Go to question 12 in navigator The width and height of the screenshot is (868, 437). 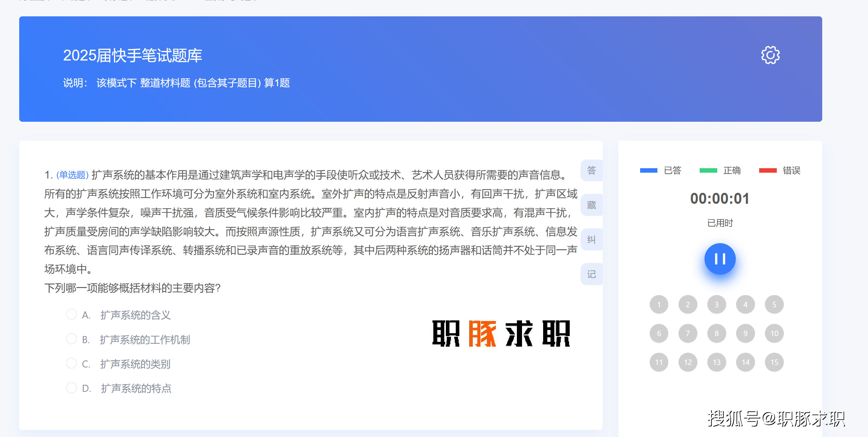(x=687, y=362)
